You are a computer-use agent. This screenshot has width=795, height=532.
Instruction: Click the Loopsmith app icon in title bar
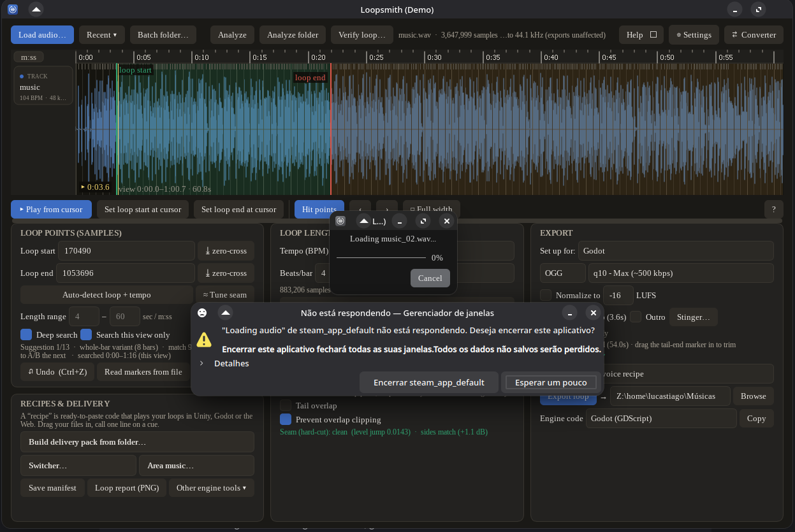pyautogui.click(x=13, y=10)
